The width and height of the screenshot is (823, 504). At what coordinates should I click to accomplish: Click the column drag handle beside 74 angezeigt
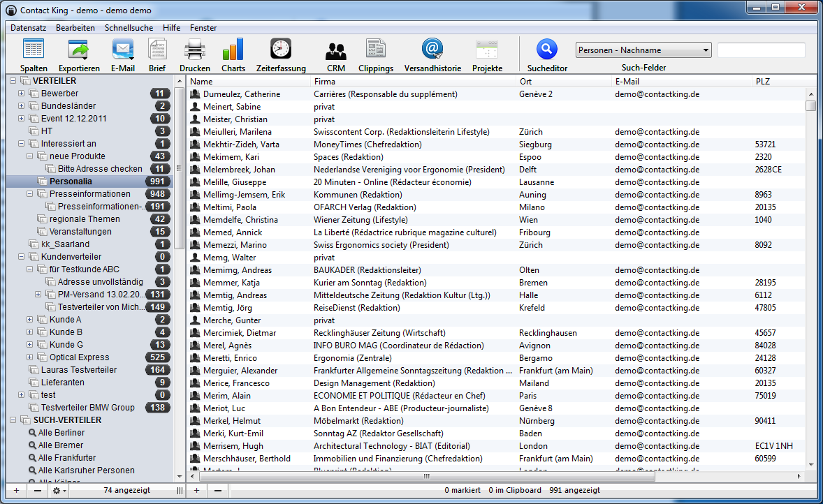[x=180, y=490]
